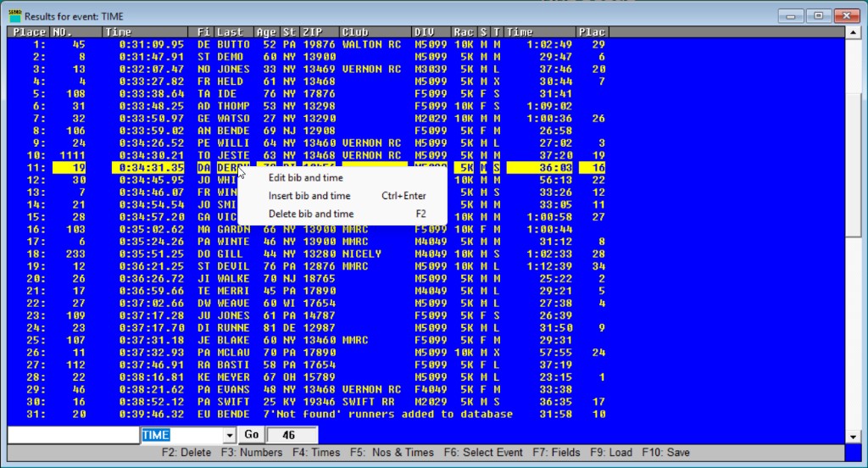Viewport: 868px width, 468px height.
Task: Click the F5: Nos & Times label
Action: (392, 453)
